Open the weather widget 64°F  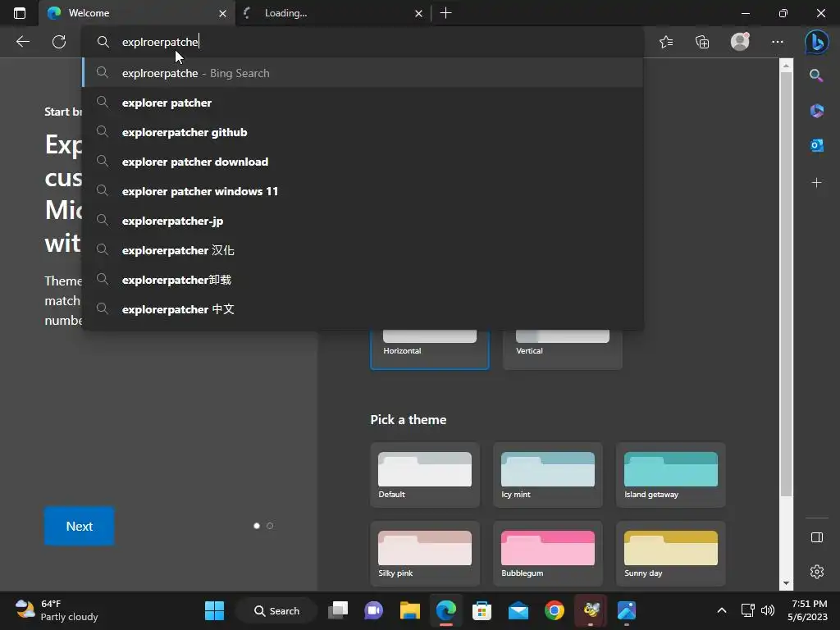[x=57, y=610]
